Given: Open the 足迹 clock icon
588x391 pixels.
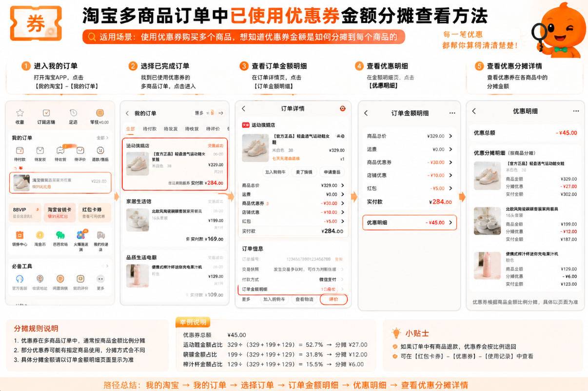Looking at the screenshot, I should click(x=73, y=113).
